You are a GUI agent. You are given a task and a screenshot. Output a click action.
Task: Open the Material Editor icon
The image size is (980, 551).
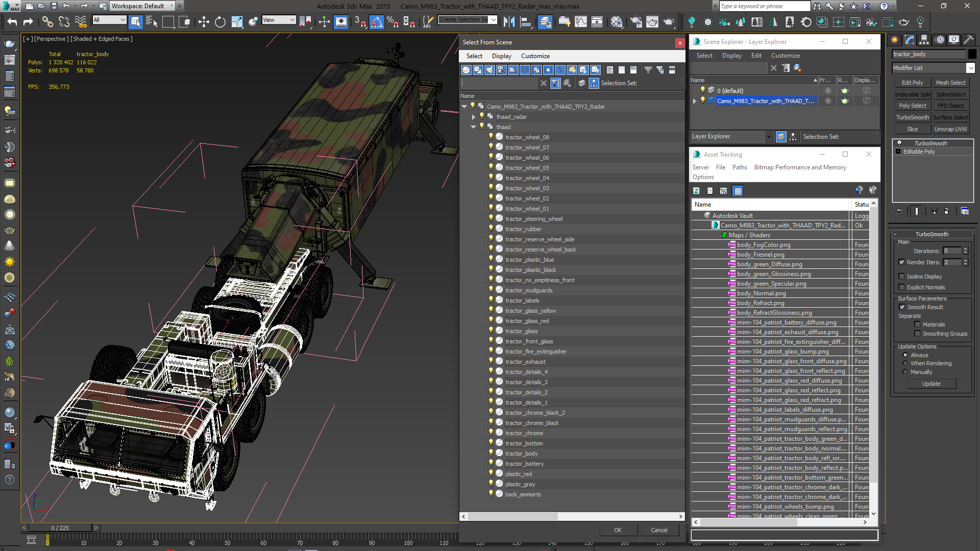[x=617, y=21]
